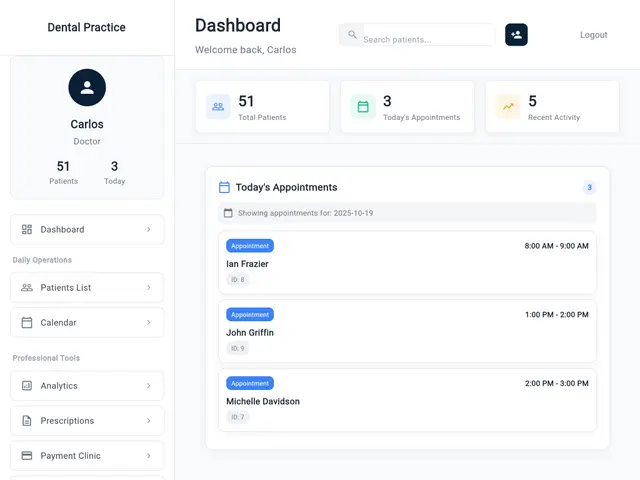640x480 pixels.
Task: Click the Carlos profile avatar icon
Action: pyautogui.click(x=87, y=88)
